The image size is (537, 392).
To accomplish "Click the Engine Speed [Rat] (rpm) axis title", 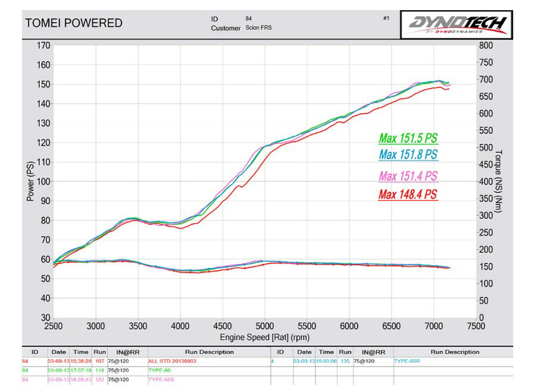I will (265, 337).
